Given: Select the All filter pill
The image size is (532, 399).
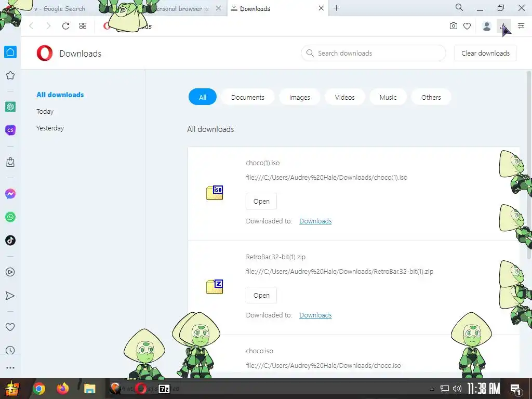Looking at the screenshot, I should coord(203,97).
